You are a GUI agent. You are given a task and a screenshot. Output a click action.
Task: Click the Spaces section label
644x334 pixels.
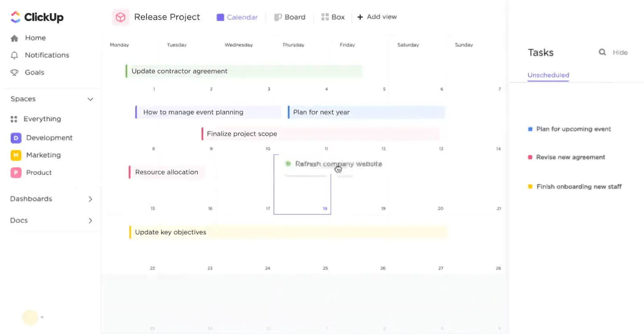(23, 99)
